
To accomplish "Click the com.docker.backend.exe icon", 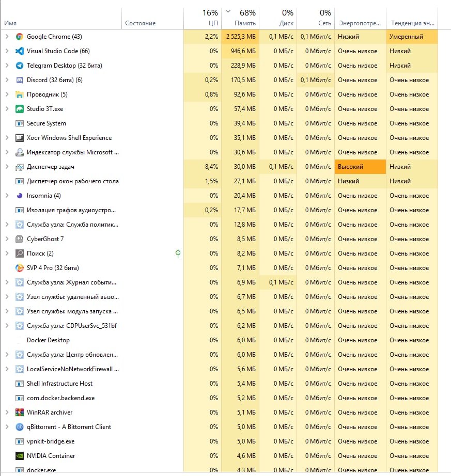I will pyautogui.click(x=20, y=398).
